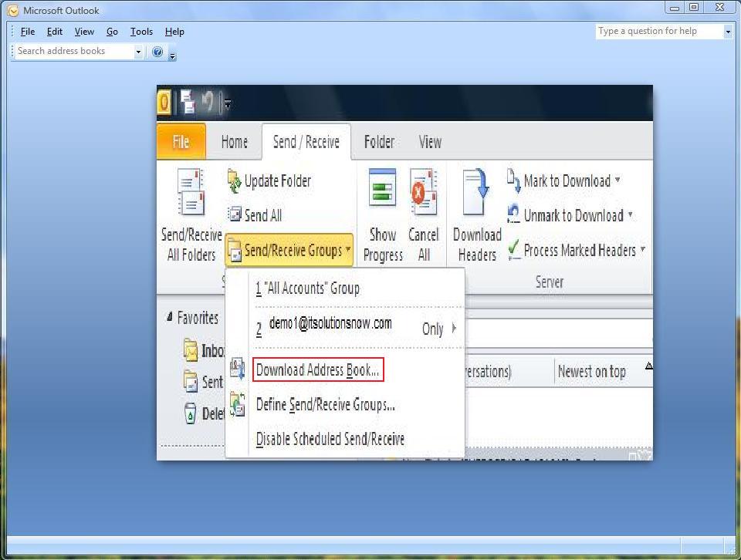The width and height of the screenshot is (741, 560).
Task: Click the Sent folder icon in Favorites
Action: (x=191, y=382)
